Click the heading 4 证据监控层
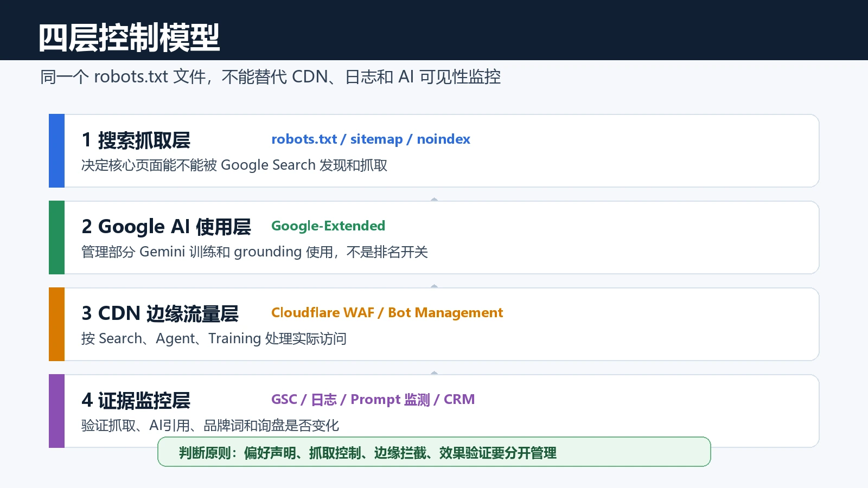Viewport: 868px width, 488px height. pos(136,400)
